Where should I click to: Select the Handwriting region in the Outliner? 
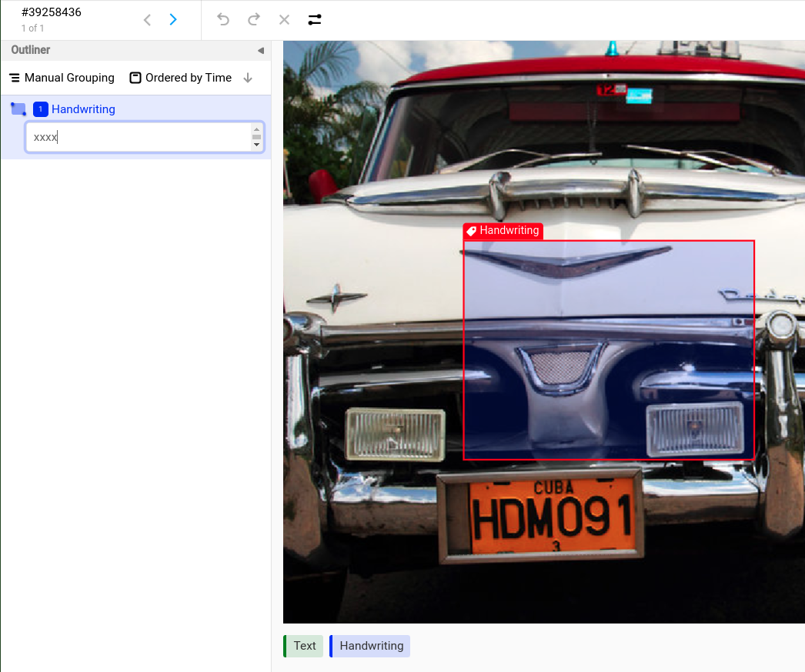tap(83, 109)
